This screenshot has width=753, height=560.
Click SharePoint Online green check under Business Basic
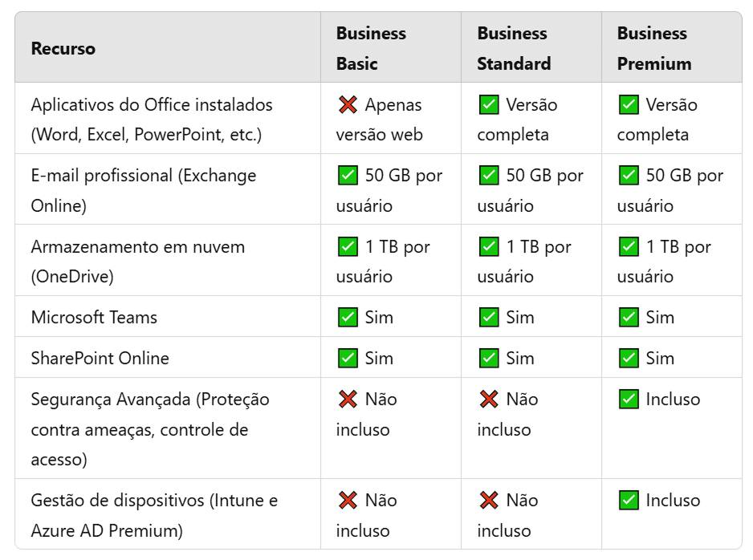pyautogui.click(x=348, y=358)
